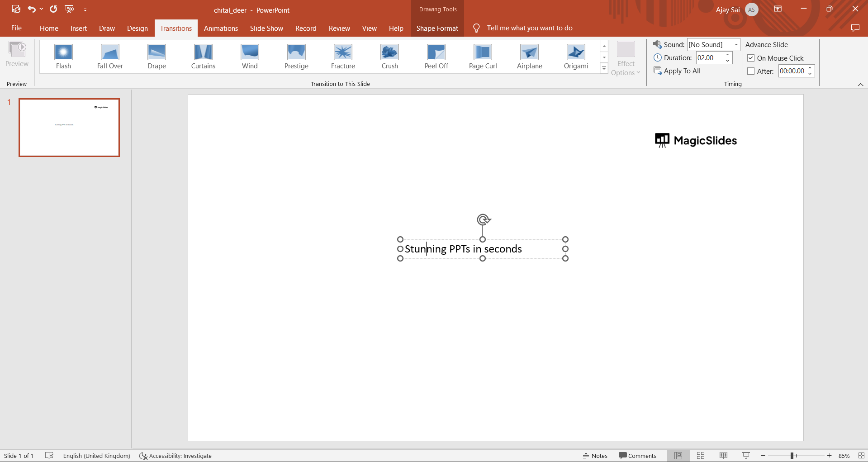868x462 pixels.
Task: Apply the Fall Over transition
Action: [x=110, y=57]
